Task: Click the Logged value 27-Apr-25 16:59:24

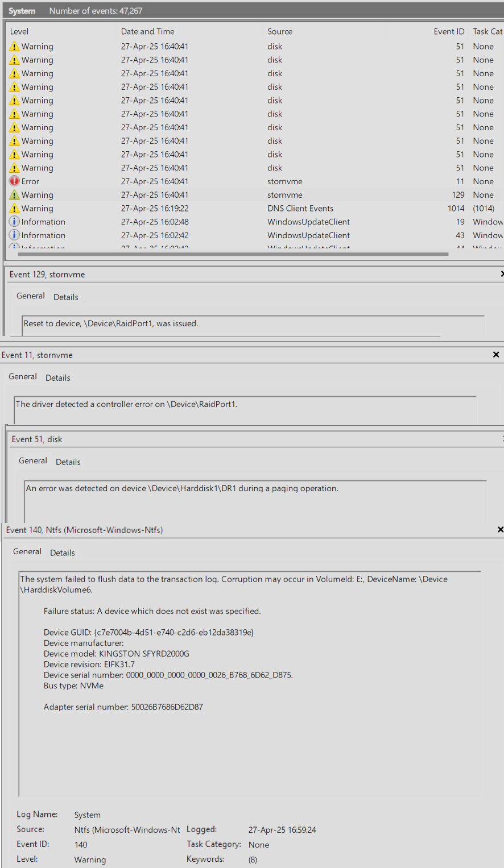Action: [282, 830]
